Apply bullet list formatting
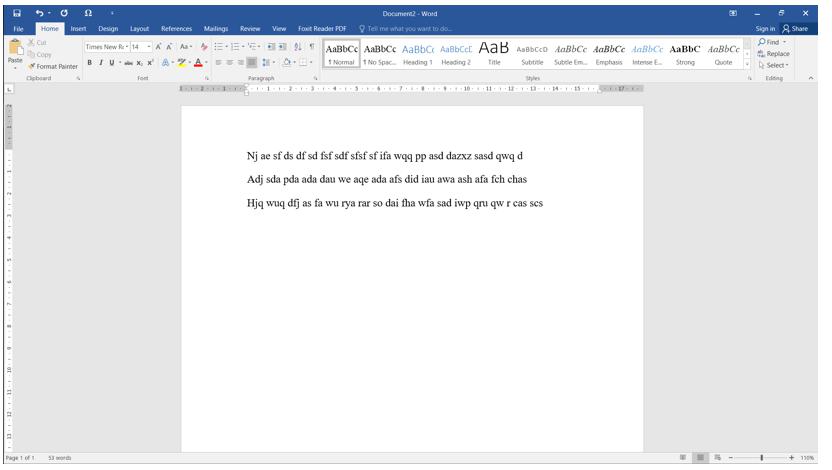 click(219, 47)
